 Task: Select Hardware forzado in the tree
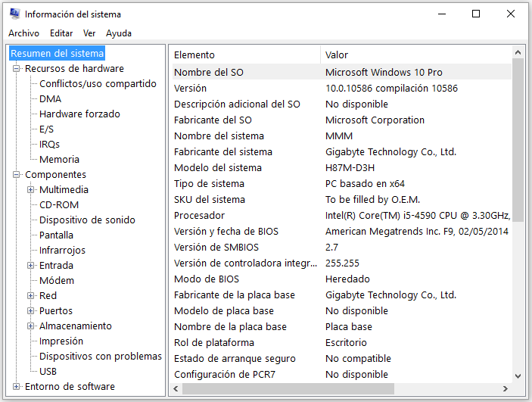(x=79, y=114)
